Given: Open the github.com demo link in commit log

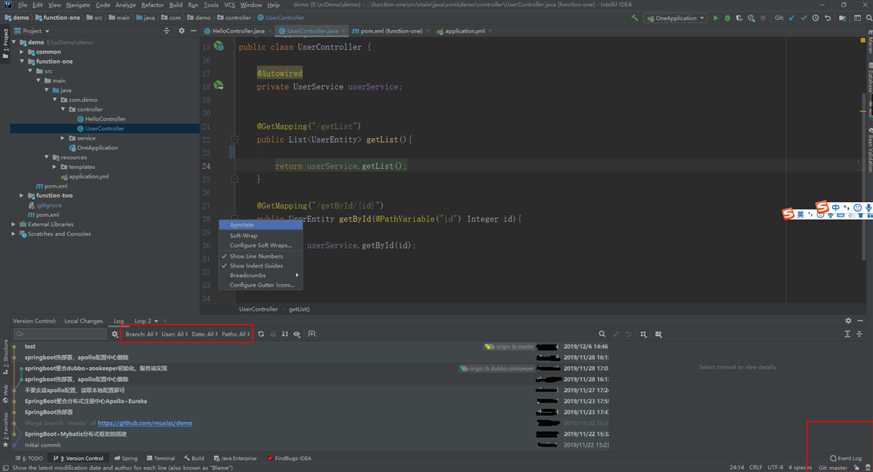Looking at the screenshot, I should coord(145,423).
